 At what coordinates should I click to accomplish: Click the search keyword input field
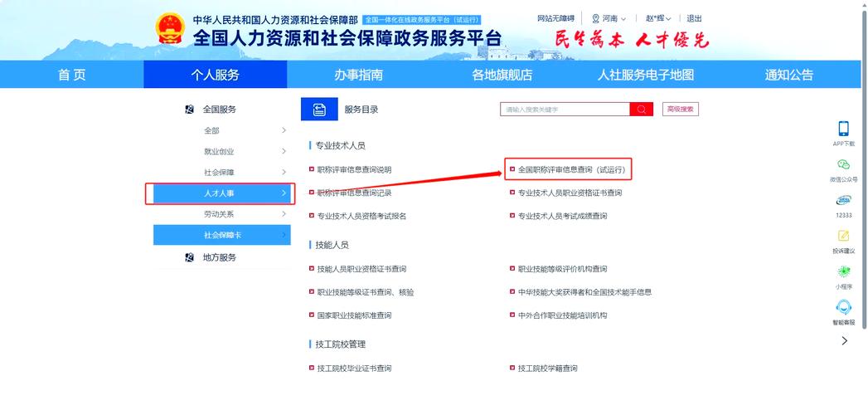565,110
